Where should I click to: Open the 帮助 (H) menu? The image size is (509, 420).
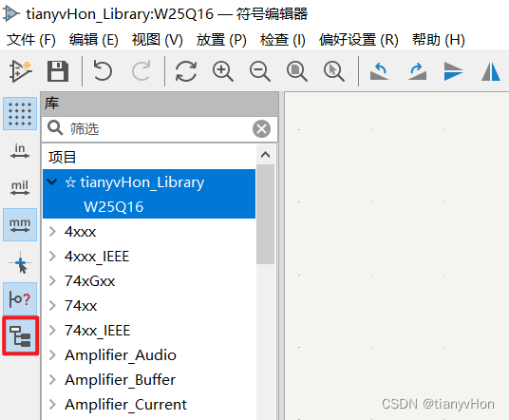pos(438,40)
